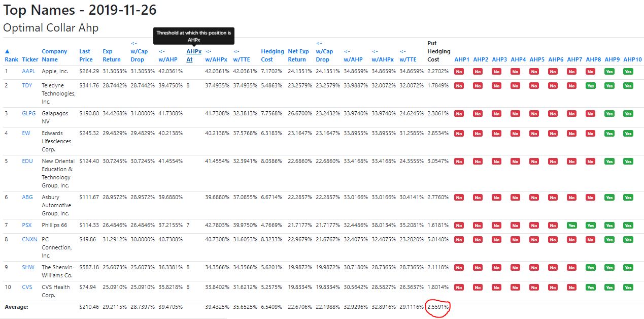Click ABG's AHP9 Yes badge
This screenshot has width=644, height=319.
point(609,198)
